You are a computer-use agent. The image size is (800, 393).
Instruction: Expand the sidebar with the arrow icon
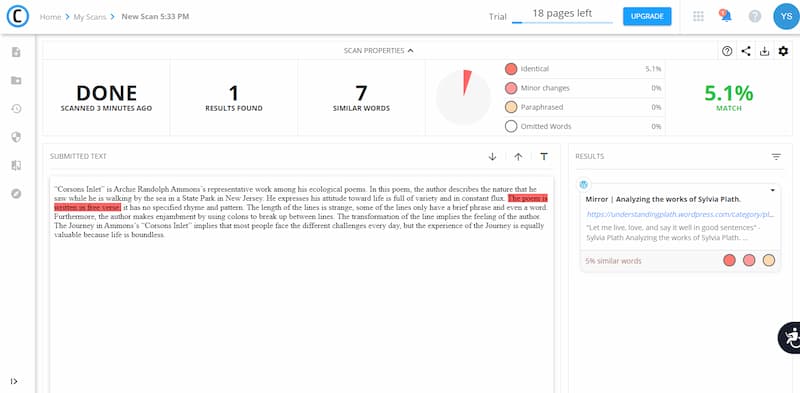(x=14, y=381)
